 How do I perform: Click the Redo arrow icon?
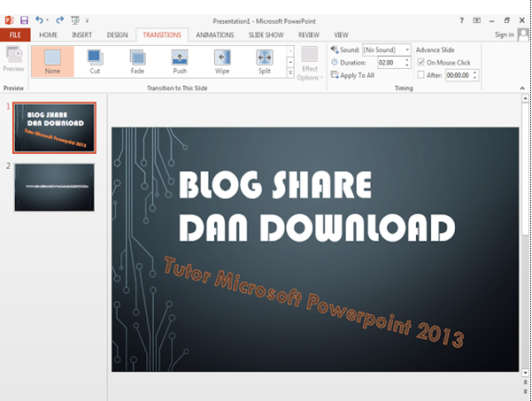(59, 20)
